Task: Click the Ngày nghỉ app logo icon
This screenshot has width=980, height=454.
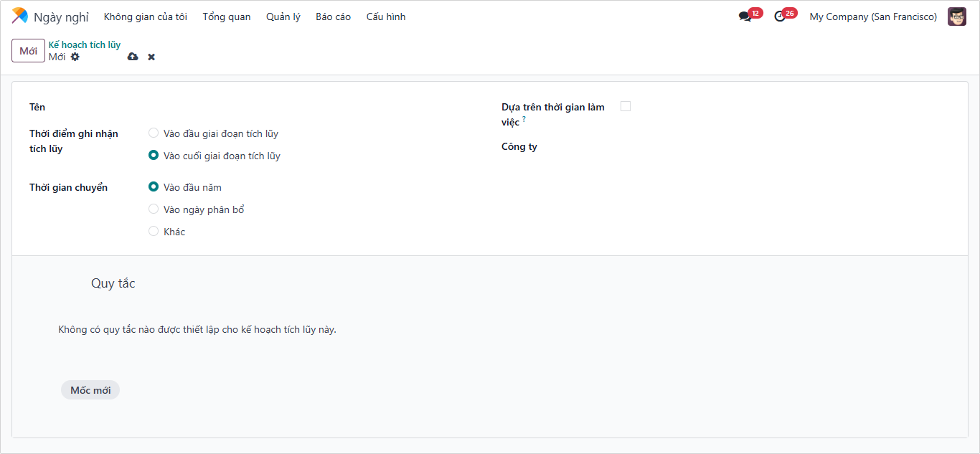Action: (20, 16)
